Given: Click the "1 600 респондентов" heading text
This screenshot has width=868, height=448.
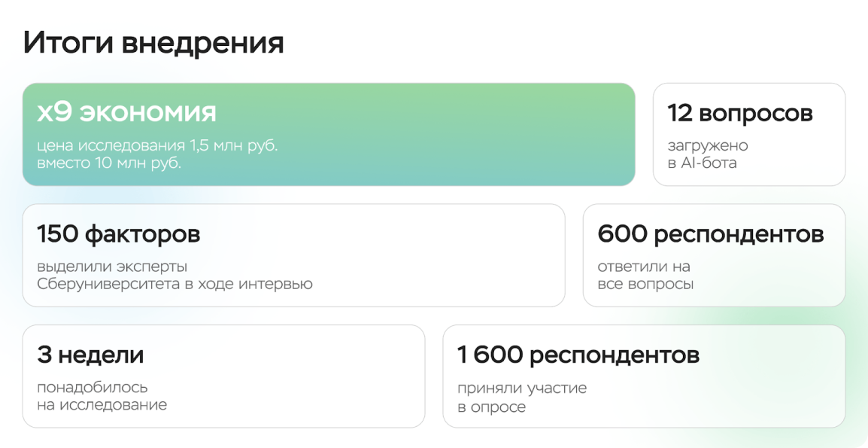Looking at the screenshot, I should (578, 355).
